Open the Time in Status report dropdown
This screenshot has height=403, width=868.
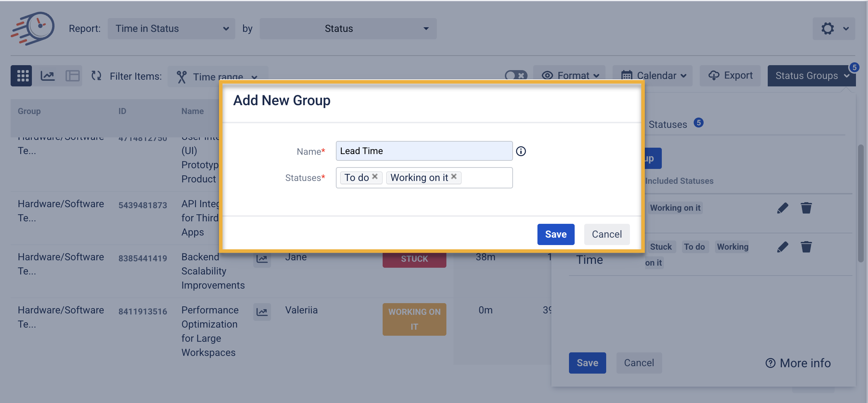pyautogui.click(x=171, y=29)
